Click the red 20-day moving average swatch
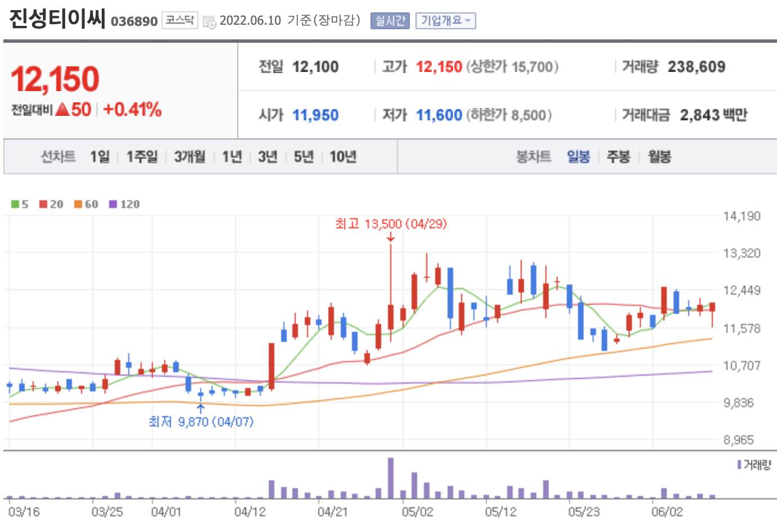 point(43,204)
